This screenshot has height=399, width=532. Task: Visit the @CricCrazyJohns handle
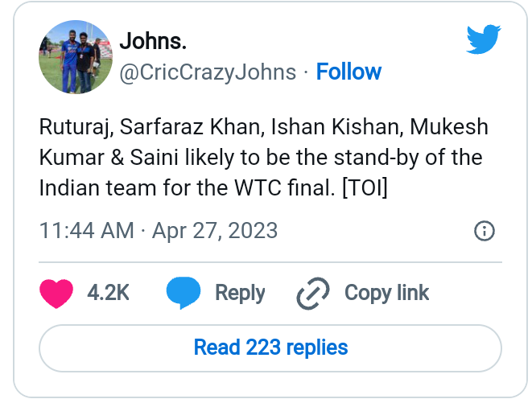[x=208, y=72]
